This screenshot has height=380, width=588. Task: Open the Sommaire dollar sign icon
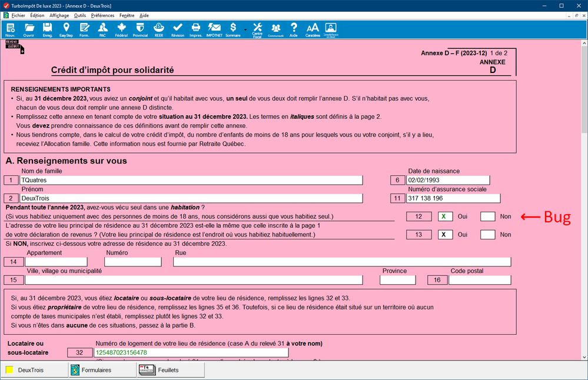point(233,29)
